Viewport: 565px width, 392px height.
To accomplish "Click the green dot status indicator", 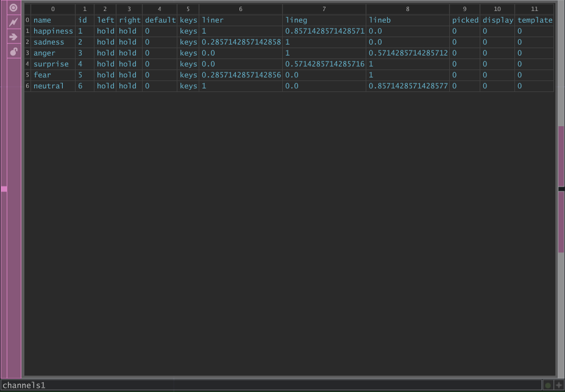I will click(x=548, y=385).
